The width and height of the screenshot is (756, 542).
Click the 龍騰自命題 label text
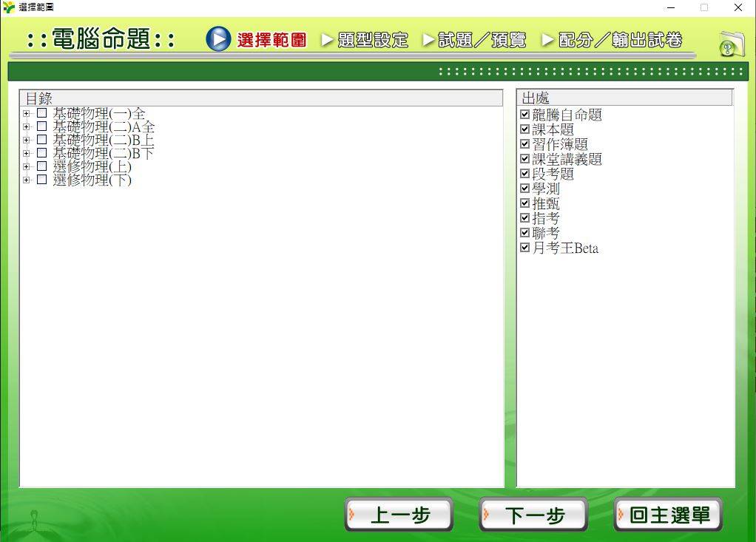coord(567,115)
